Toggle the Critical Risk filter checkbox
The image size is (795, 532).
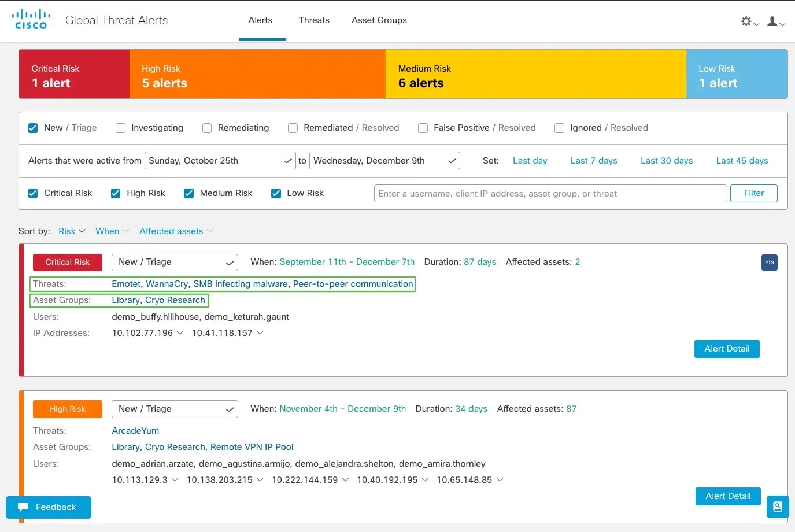33,193
